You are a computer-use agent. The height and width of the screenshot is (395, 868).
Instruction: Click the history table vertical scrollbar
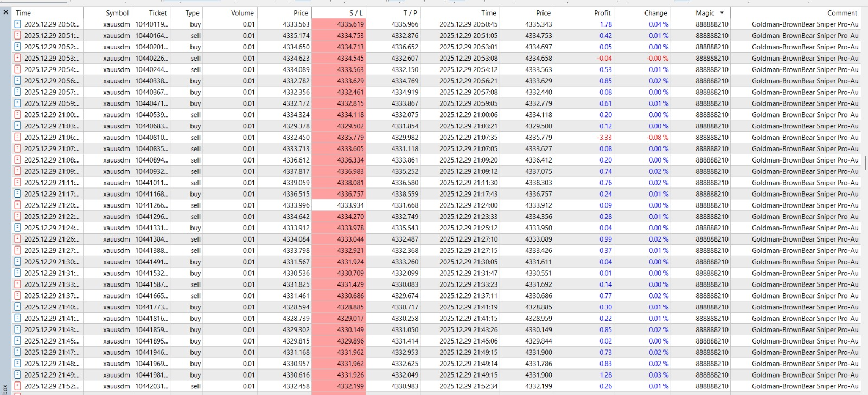865,163
